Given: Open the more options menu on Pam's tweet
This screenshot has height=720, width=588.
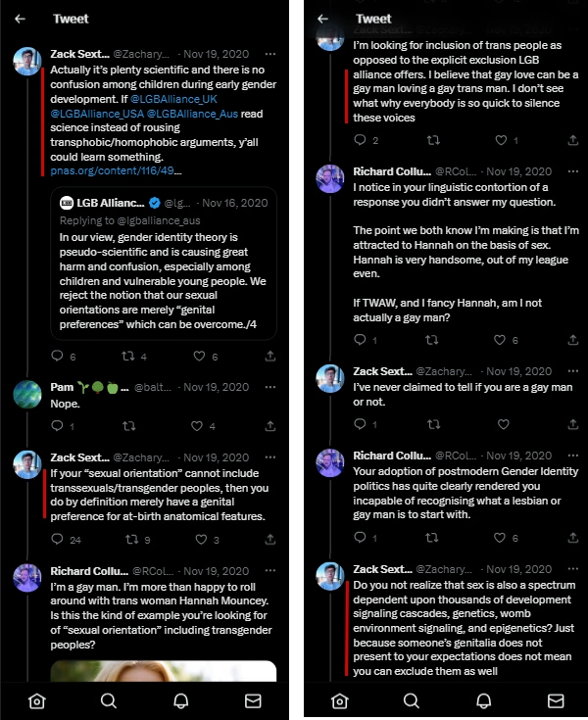Looking at the screenshot, I should coord(270,387).
